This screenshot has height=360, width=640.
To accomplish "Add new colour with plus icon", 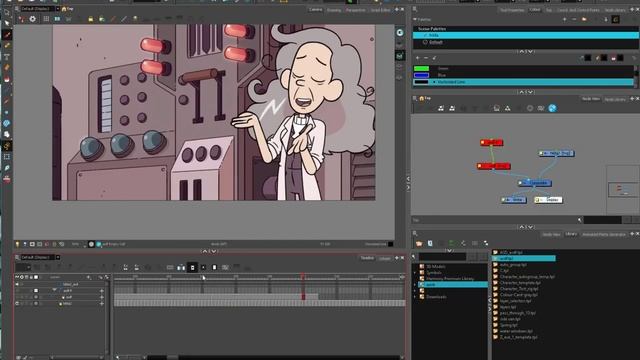I will [417, 58].
